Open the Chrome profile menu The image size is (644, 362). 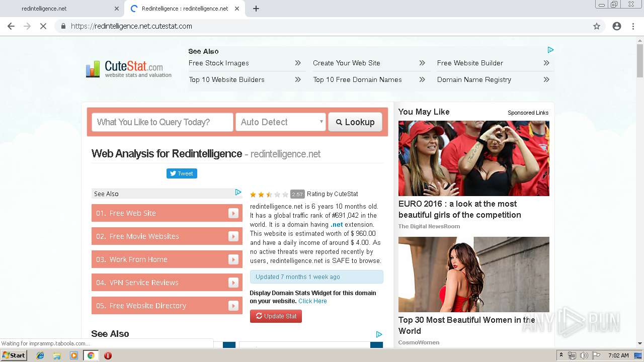[617, 26]
